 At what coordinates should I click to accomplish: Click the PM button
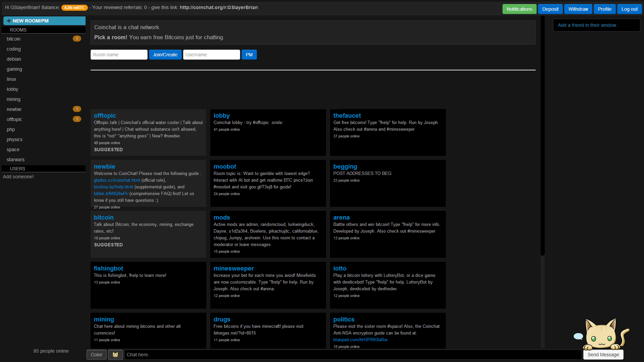click(x=249, y=55)
